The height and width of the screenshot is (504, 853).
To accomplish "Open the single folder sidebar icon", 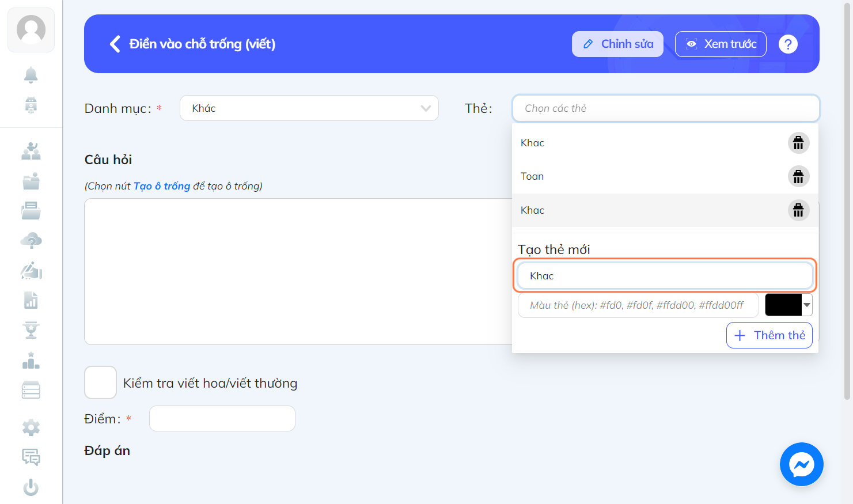I will tap(31, 181).
